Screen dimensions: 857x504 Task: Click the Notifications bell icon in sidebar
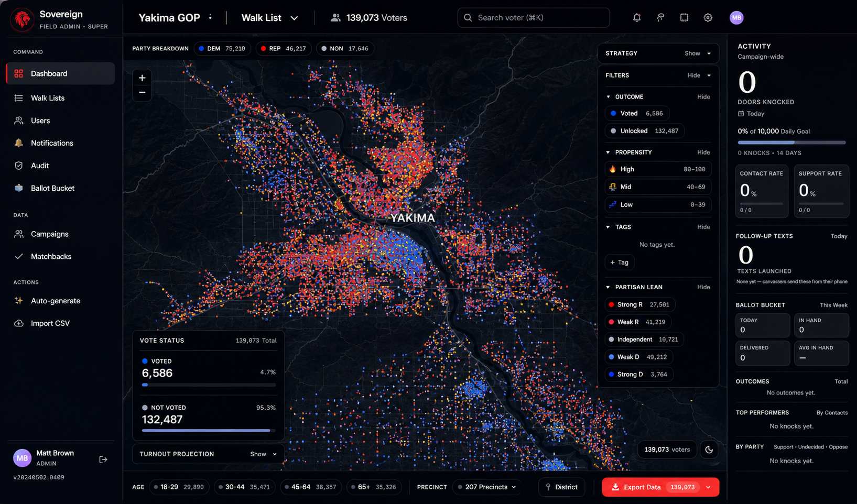19,143
